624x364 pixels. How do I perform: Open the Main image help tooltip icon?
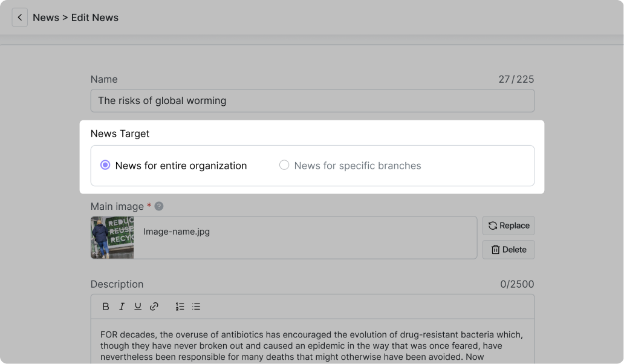(x=159, y=206)
